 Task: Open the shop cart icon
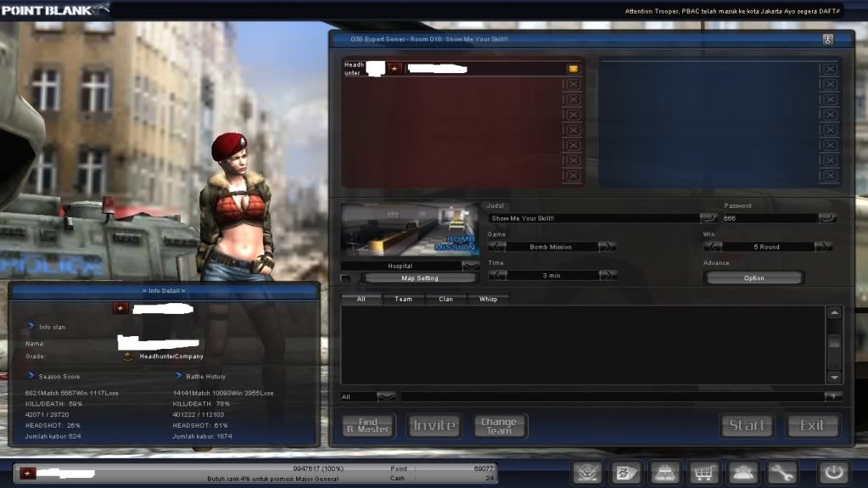[x=703, y=473]
